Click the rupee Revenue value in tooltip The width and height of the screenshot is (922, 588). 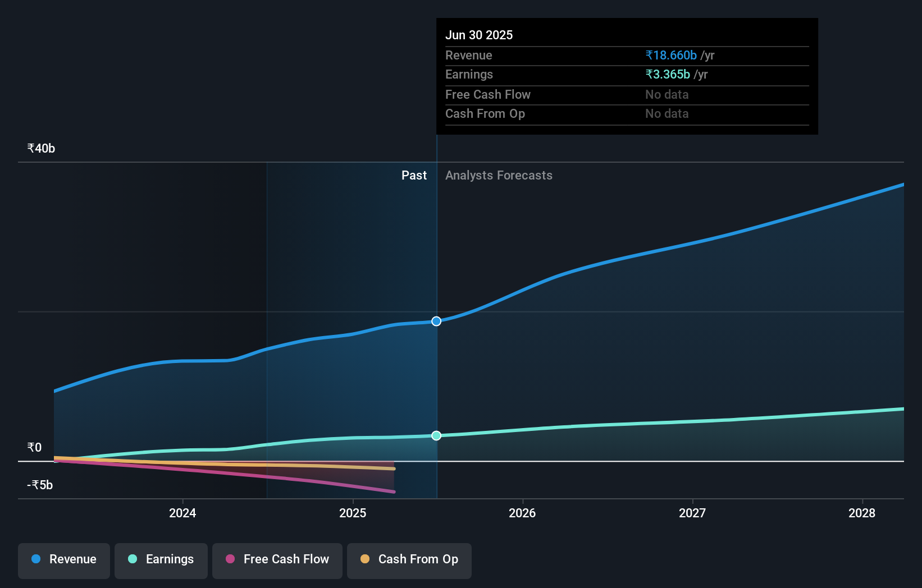671,55
